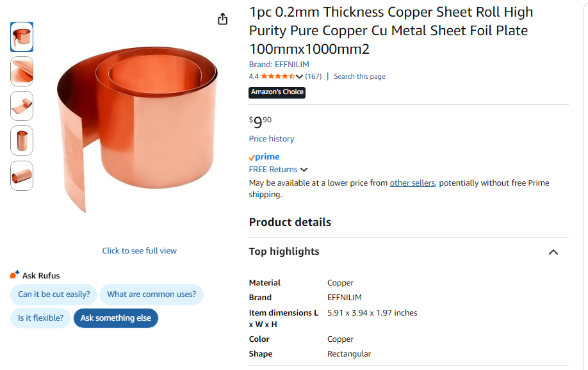This screenshot has height=370, width=588.
Task: Click Search this page
Action: pyautogui.click(x=359, y=76)
